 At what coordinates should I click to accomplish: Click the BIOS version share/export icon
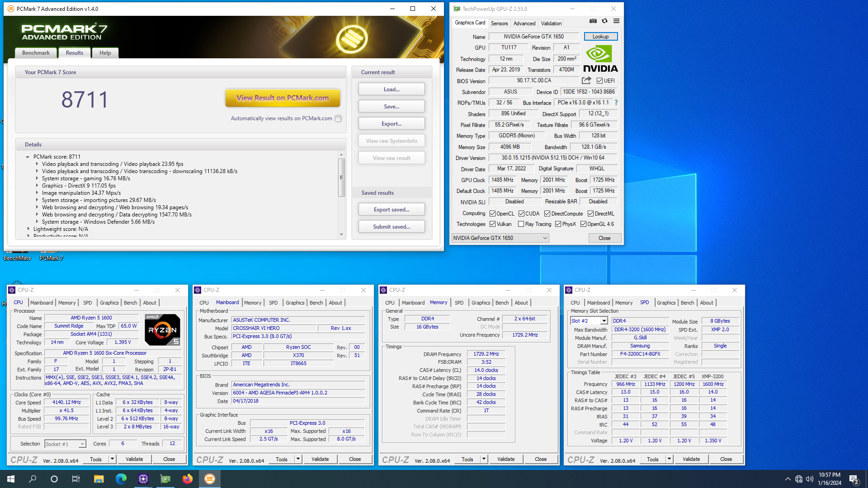[586, 80]
